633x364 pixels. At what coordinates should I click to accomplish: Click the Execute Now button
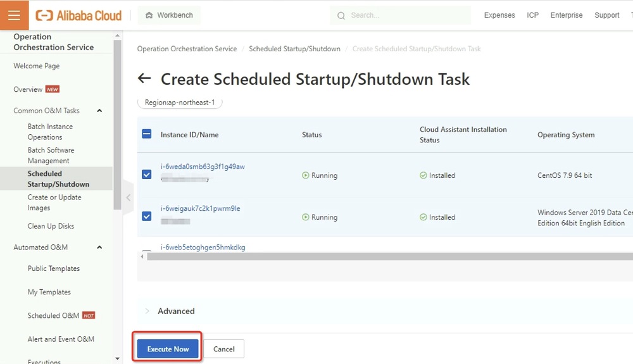pyautogui.click(x=168, y=349)
